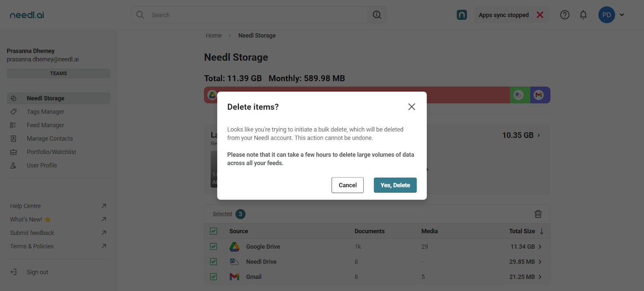This screenshot has height=291, width=644.
Task: Click the Help Centre external link arrow
Action: pyautogui.click(x=104, y=206)
